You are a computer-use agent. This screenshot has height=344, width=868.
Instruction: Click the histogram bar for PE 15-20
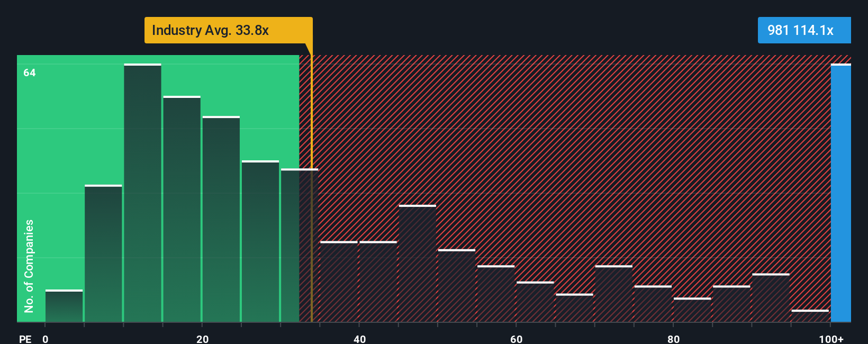pyautogui.click(x=182, y=209)
